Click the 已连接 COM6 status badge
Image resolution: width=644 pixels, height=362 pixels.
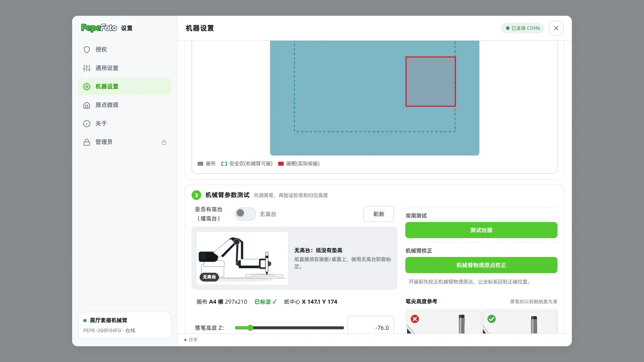523,28
